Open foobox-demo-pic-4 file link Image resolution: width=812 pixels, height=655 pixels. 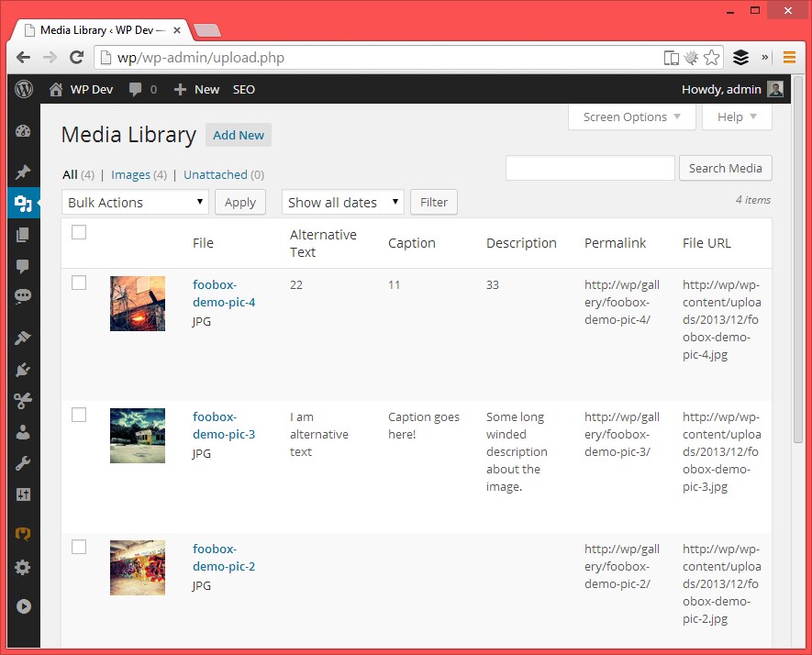pos(224,294)
